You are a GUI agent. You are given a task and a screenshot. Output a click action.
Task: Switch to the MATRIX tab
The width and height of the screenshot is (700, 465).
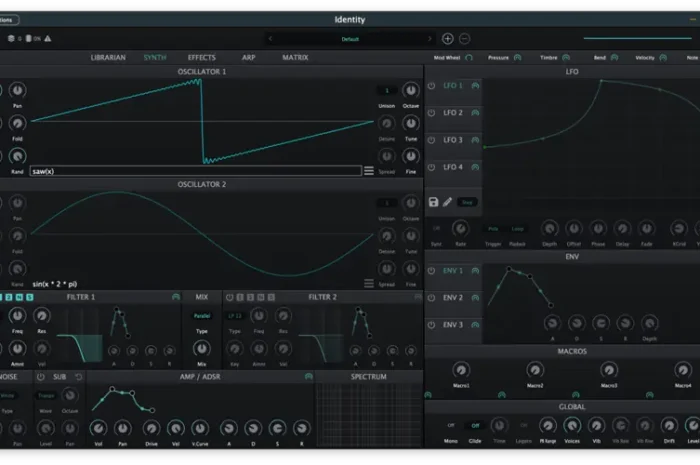click(295, 58)
